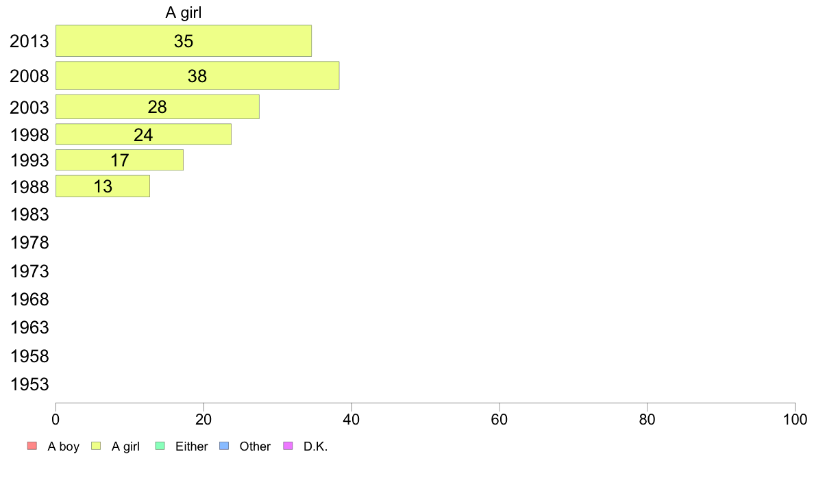Click the 60 tick on x-axis

499,419
